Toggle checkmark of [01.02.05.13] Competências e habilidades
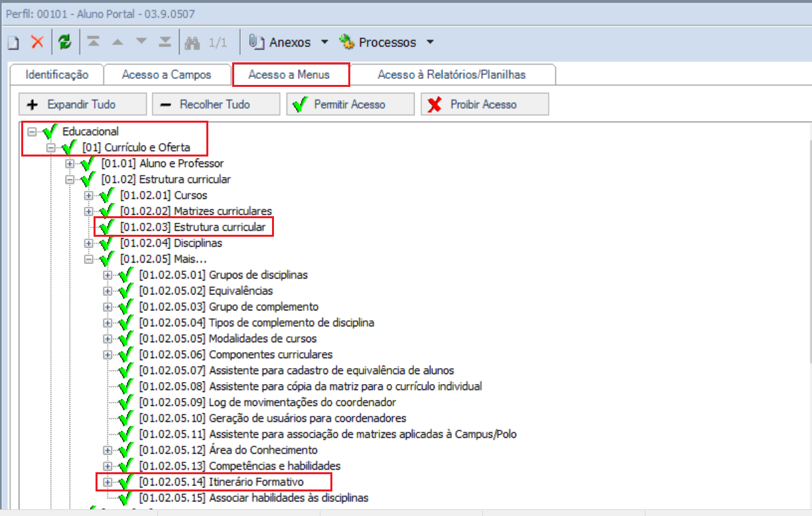This screenshot has height=516, width=812. [x=126, y=466]
